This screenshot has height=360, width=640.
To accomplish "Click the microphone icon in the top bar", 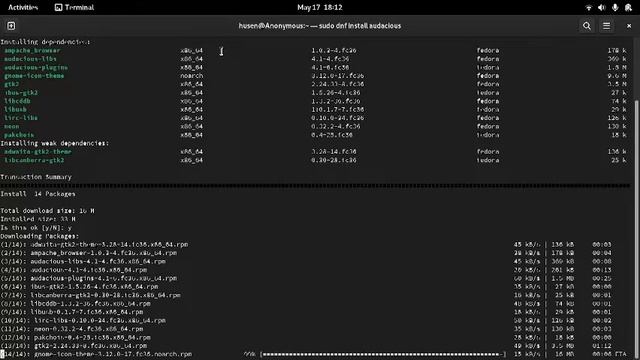I will tap(615, 7).
